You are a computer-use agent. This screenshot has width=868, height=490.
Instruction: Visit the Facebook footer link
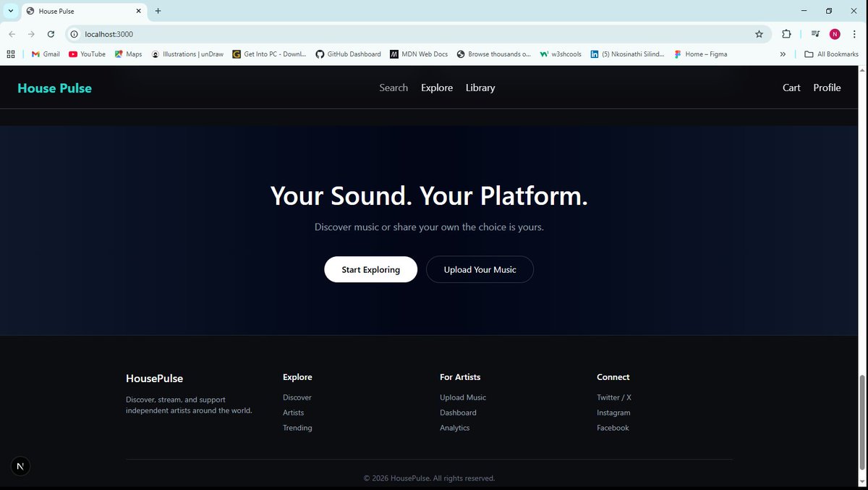[613, 428]
